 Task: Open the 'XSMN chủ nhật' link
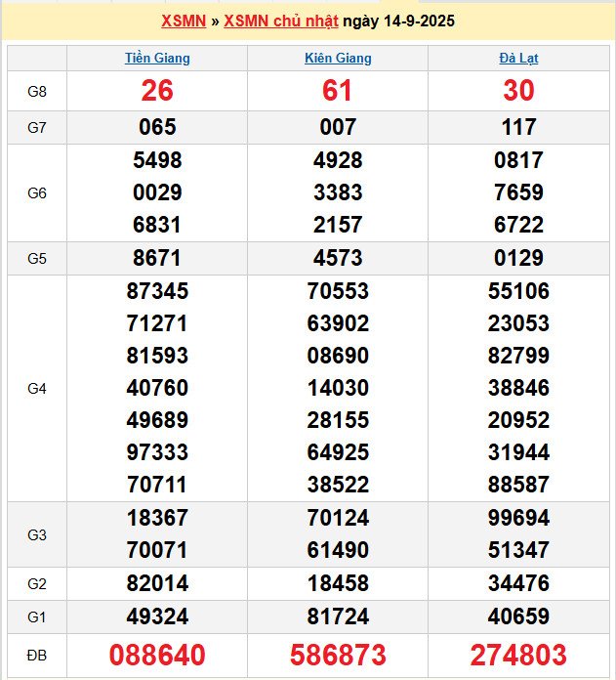coord(281,21)
